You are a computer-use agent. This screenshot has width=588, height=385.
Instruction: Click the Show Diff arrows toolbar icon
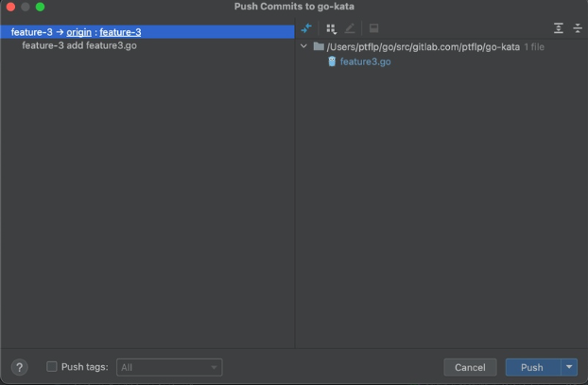pyautogui.click(x=306, y=28)
